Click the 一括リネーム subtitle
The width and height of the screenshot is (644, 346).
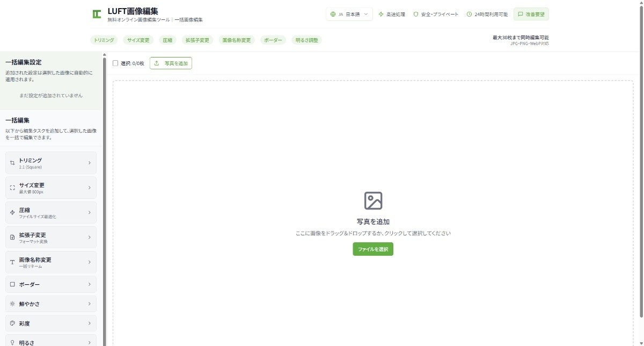30,266
